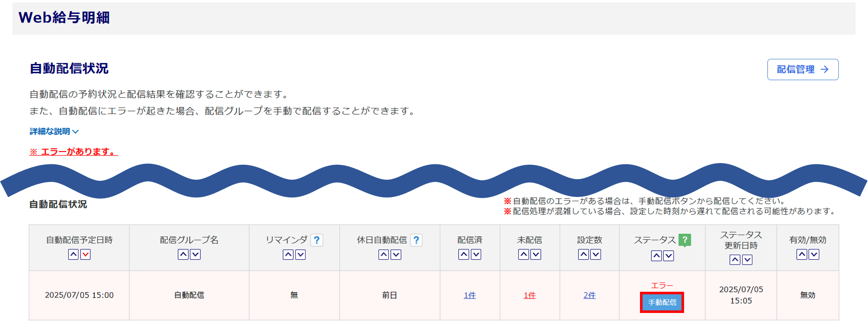Sort 有効/無効 column ascending
This screenshot has height=332, width=868.
click(801, 255)
